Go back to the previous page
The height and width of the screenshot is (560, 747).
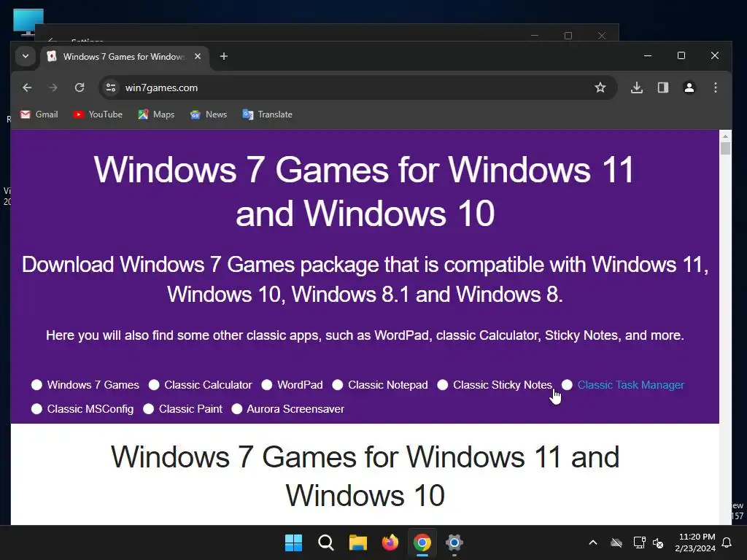[x=27, y=87]
